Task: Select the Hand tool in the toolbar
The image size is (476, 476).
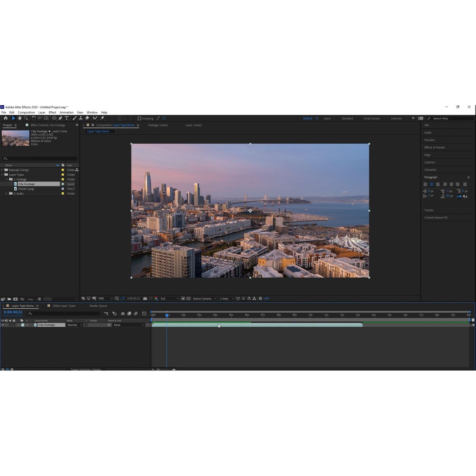Action: 20,118
